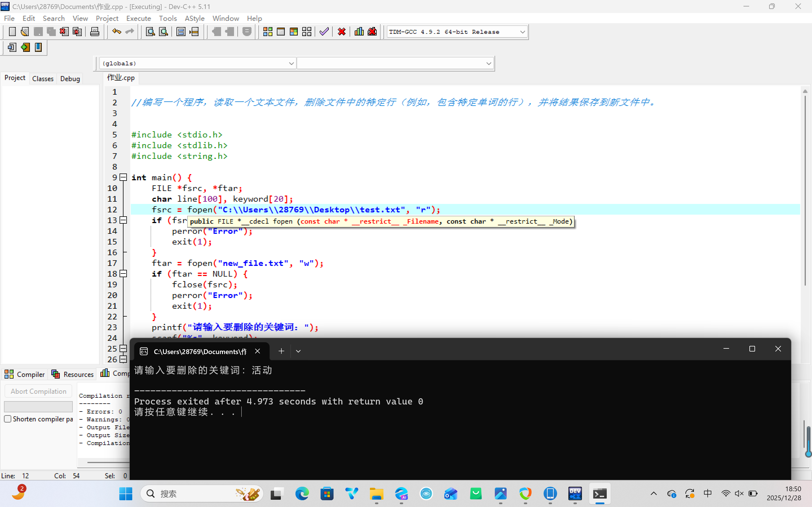Screen dimensions: 812x507
Task: Click the Abort Compilation button
Action: 38,391
